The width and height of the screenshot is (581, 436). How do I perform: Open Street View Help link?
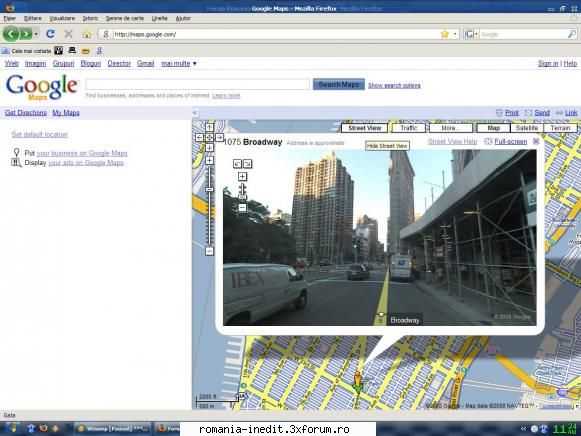coord(452,142)
